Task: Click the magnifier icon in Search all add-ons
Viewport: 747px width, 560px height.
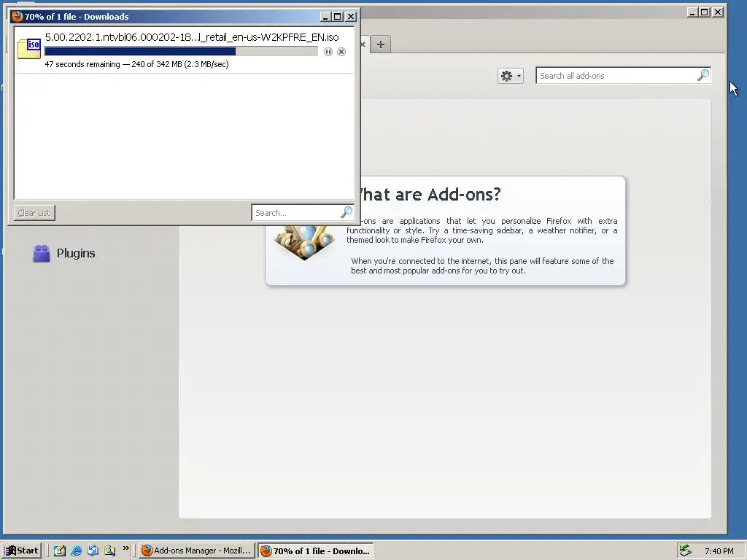Action: [703, 75]
